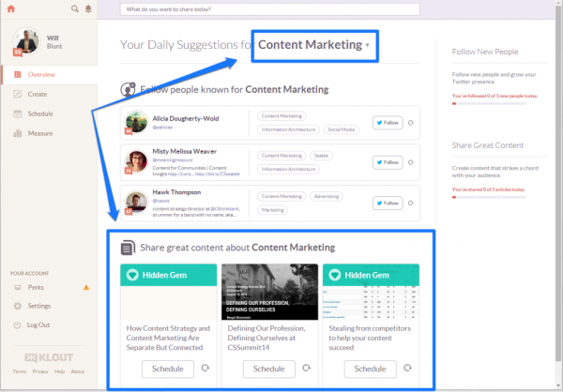Open 'How Content Strategy' Hidden Gem banner

[168, 275]
